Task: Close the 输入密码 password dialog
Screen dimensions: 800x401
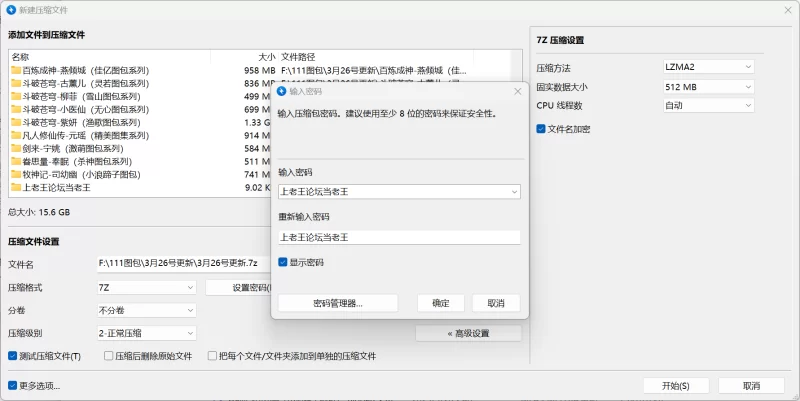Action: tap(517, 91)
